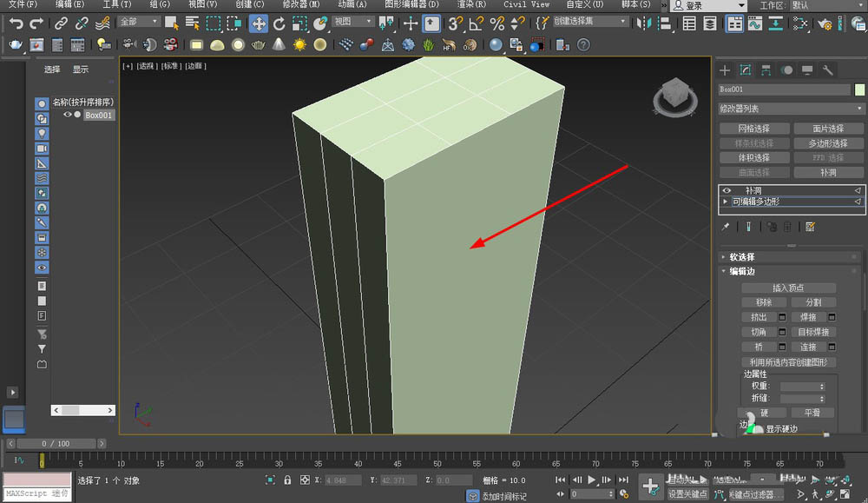Switch to the Utilities wrench tab

pos(827,69)
